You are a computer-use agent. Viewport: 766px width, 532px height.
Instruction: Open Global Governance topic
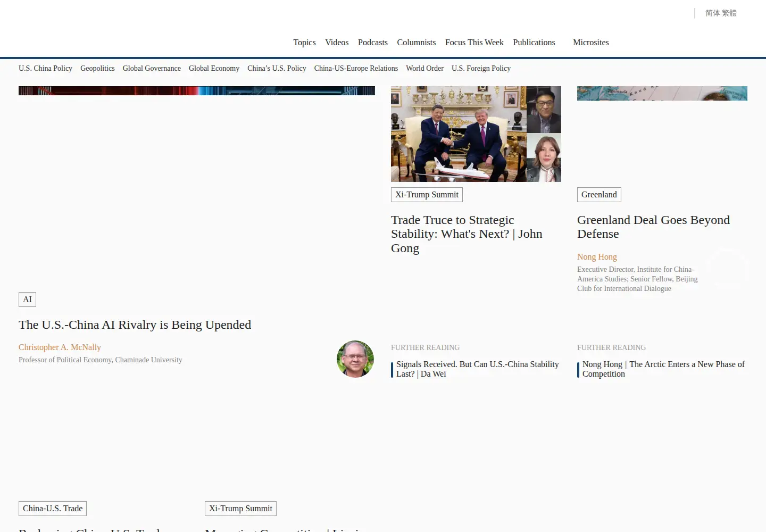152,69
